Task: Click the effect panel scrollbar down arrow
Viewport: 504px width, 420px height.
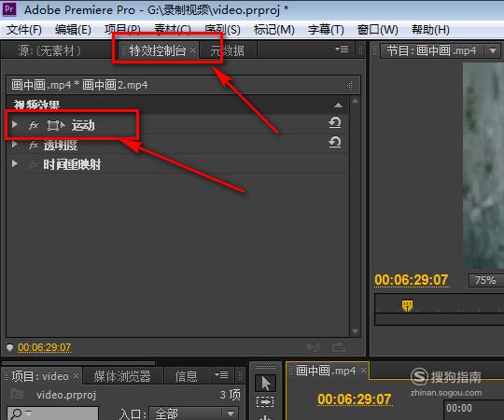Action: coord(355,331)
